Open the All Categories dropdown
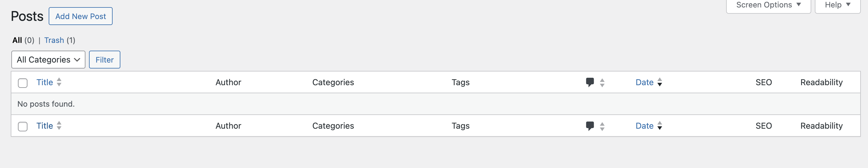Image resolution: width=868 pixels, height=168 pixels. [x=48, y=60]
